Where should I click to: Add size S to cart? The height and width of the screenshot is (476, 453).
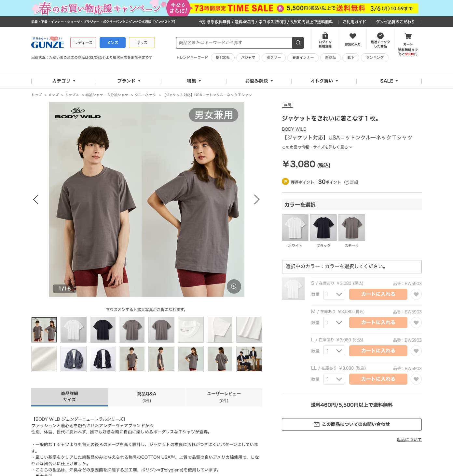pyautogui.click(x=378, y=294)
